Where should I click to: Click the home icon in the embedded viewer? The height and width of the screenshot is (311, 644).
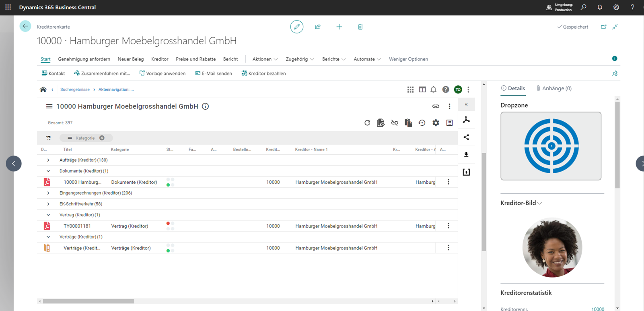pyautogui.click(x=43, y=89)
